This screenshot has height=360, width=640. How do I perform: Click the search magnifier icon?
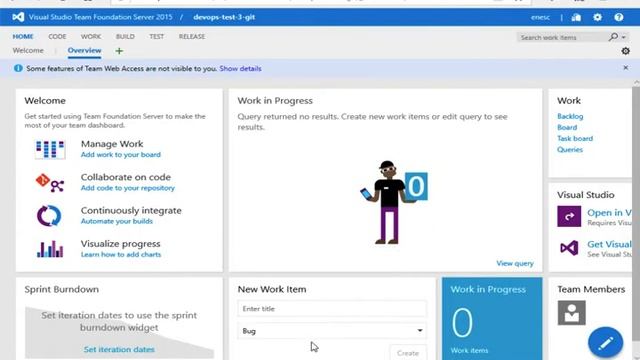pos(613,37)
